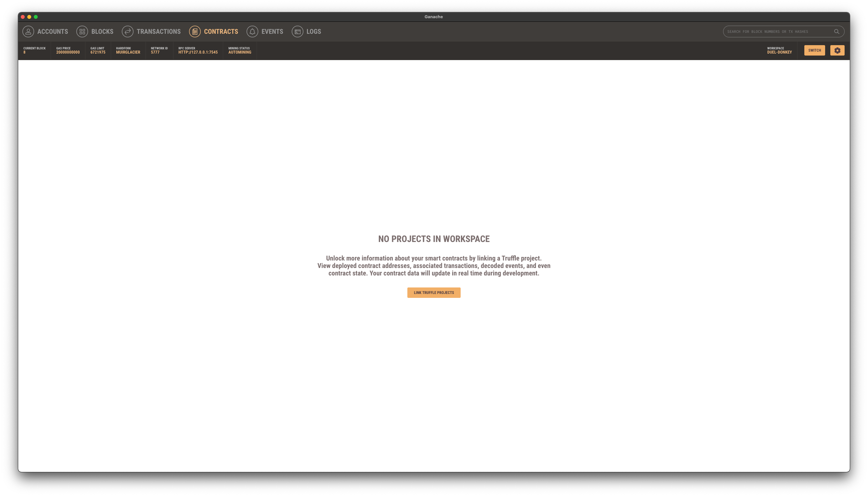Open settings with the gear icon
Screen dimensions: 868x496
point(837,50)
